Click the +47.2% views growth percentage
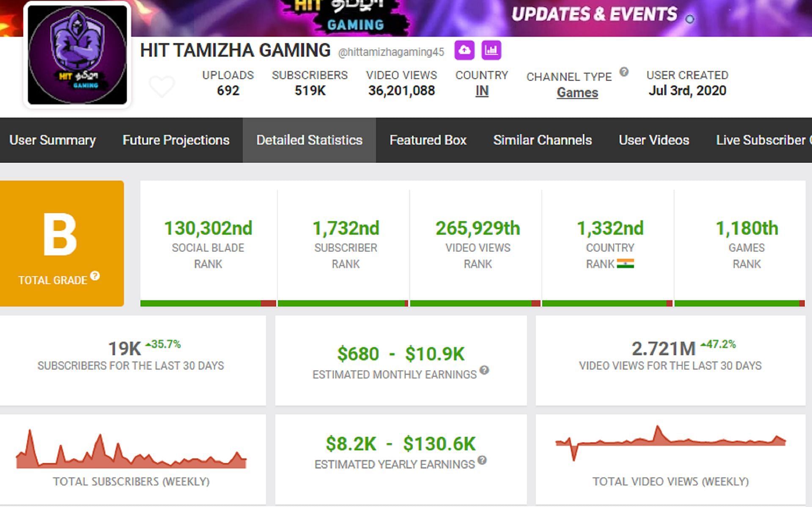This screenshot has height=507, width=812. click(718, 344)
